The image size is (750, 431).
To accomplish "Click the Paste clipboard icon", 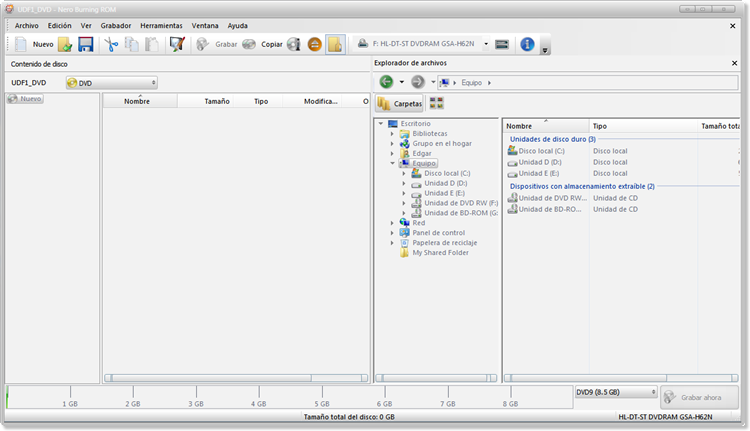I will pos(152,44).
